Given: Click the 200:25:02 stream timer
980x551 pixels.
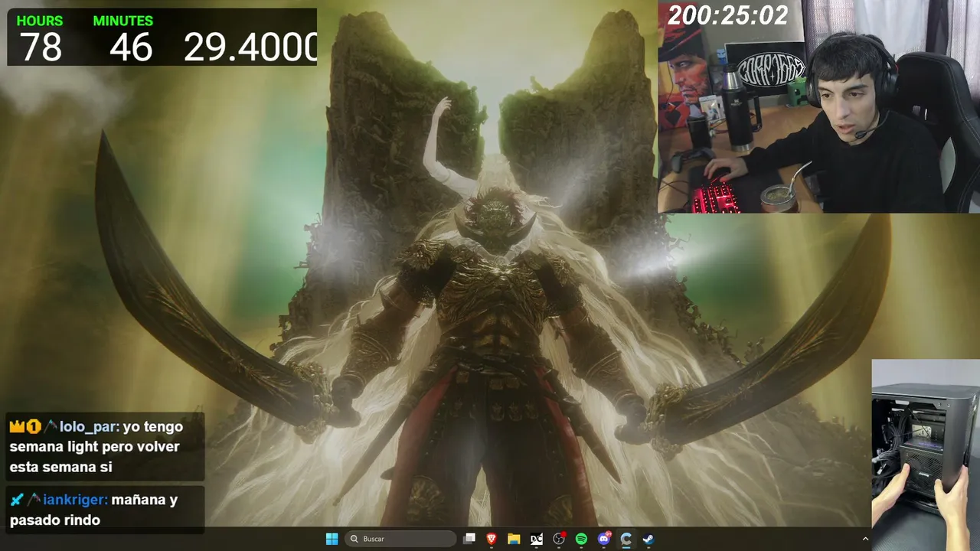Looking at the screenshot, I should coord(728,15).
